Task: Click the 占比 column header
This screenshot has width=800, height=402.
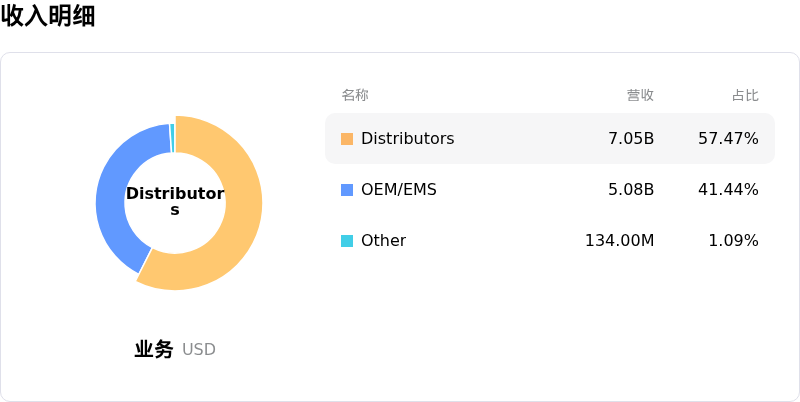Action: [745, 95]
